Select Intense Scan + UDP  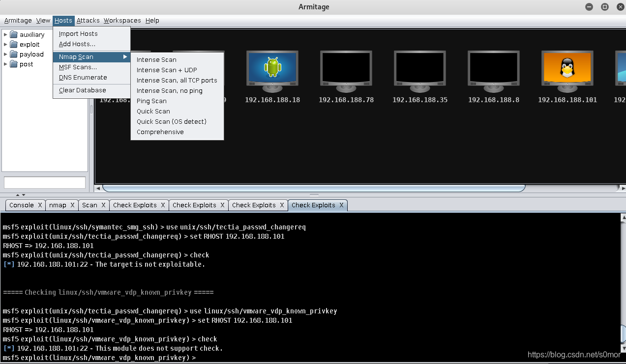tap(177, 70)
